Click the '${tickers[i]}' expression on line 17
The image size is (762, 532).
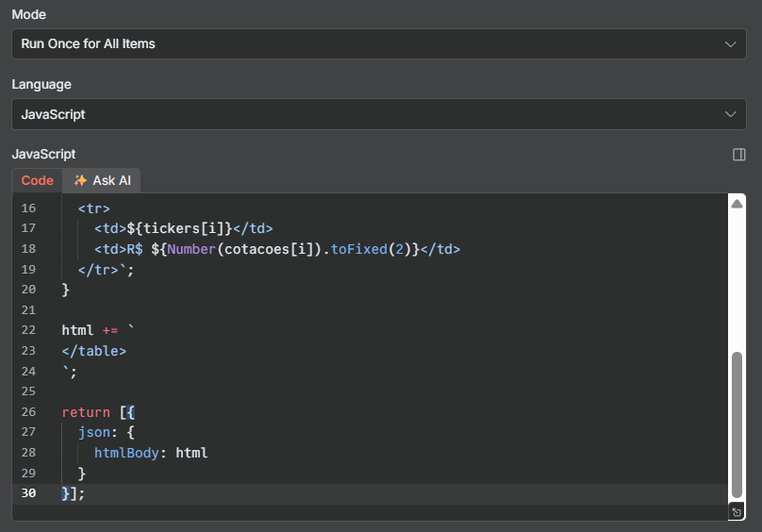pyautogui.click(x=180, y=228)
